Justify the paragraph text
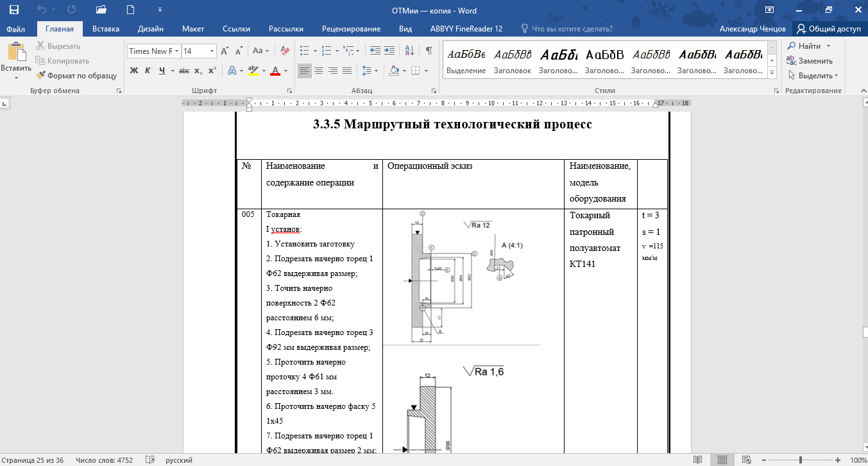868x466 pixels. 347,71
